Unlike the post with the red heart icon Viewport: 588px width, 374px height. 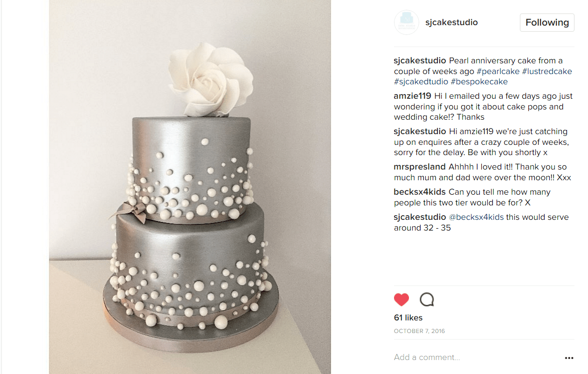pyautogui.click(x=401, y=299)
